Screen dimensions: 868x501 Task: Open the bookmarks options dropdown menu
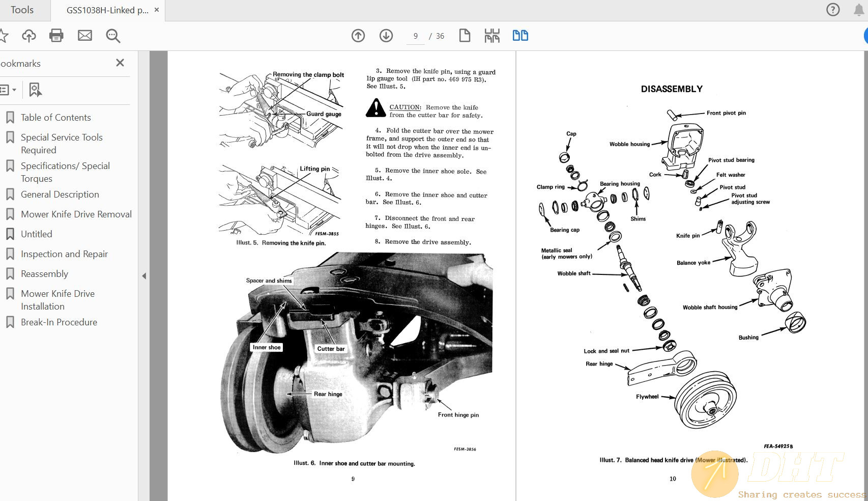click(8, 90)
